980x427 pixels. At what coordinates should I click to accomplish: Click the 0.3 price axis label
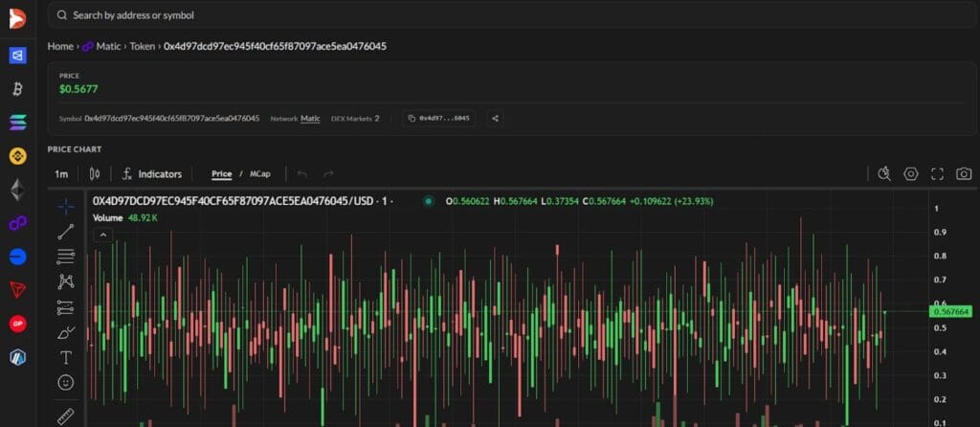coord(940,375)
